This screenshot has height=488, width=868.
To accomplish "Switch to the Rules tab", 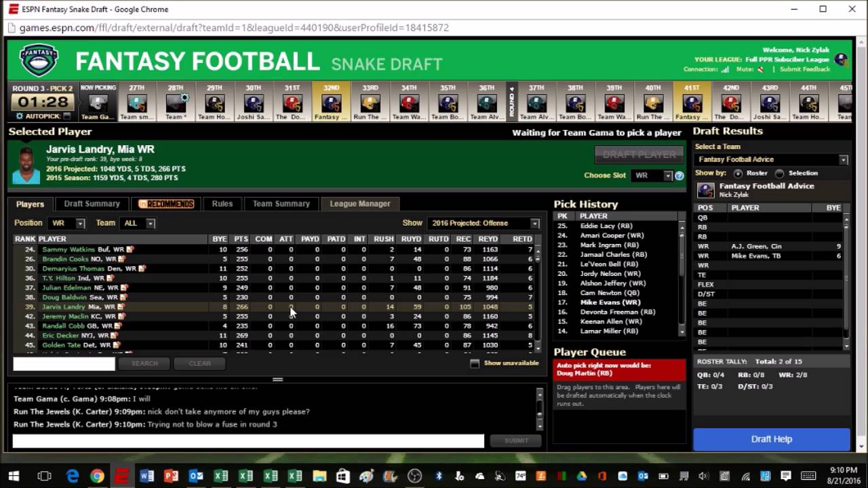I will pos(222,203).
